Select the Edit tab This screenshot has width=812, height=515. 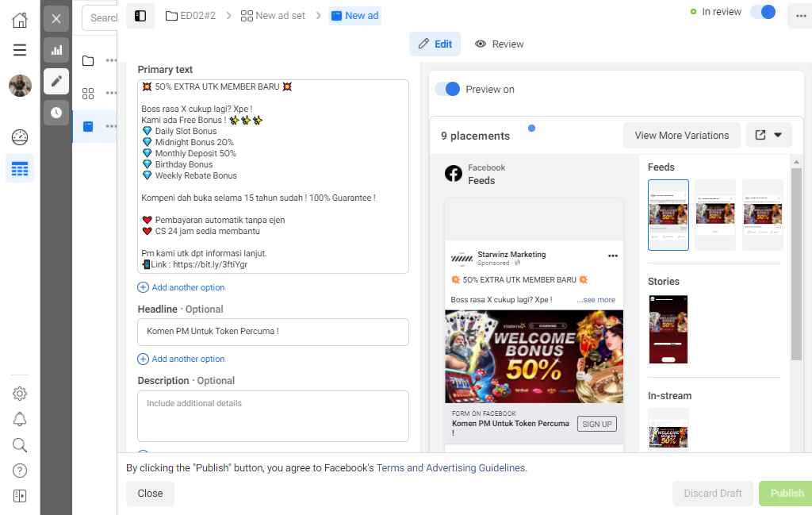click(435, 44)
